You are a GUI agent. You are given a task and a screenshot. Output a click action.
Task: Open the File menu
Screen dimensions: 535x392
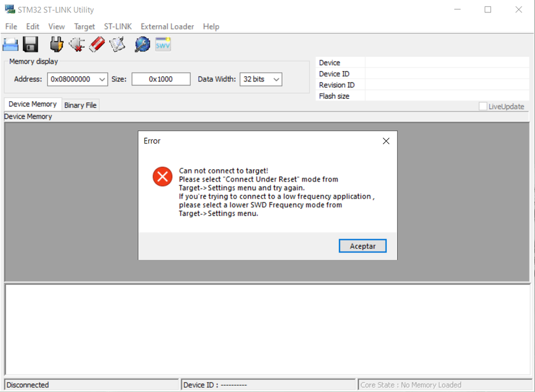click(11, 27)
